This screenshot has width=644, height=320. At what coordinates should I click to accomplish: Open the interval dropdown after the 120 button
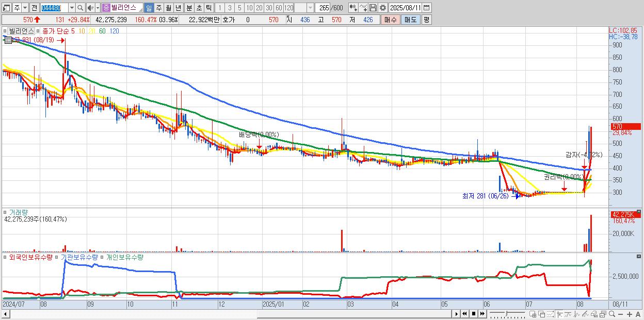pyautogui.click(x=310, y=8)
